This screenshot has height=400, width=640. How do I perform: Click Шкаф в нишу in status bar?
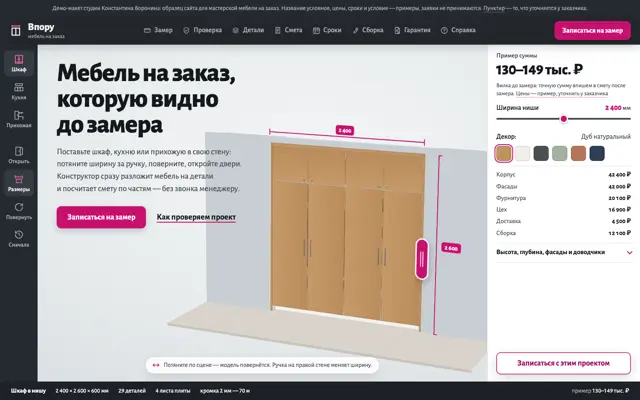click(28, 391)
